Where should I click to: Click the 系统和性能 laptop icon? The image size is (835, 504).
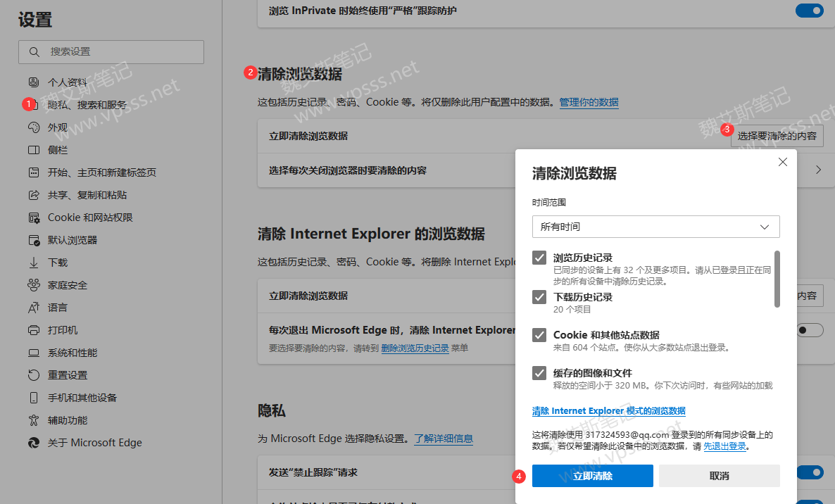[34, 353]
